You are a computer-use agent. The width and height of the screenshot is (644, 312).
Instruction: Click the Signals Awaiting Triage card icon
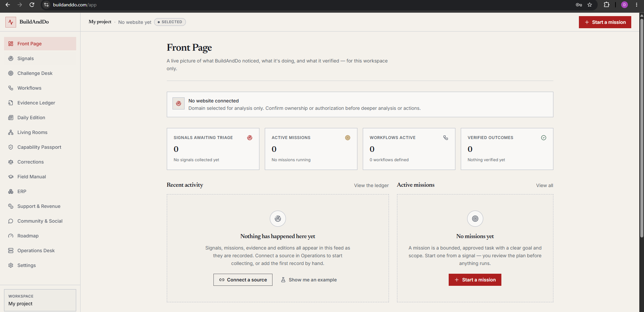point(250,138)
